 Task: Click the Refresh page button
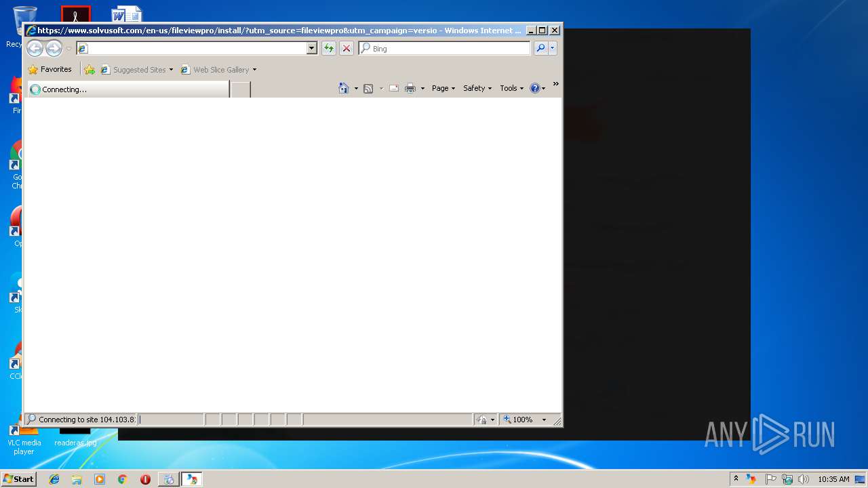(329, 48)
